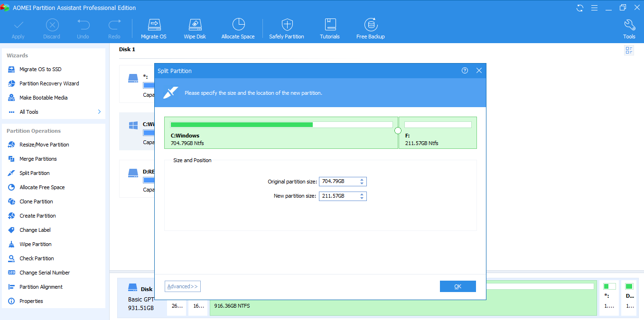Open the Tools wrench icon

pyautogui.click(x=629, y=28)
